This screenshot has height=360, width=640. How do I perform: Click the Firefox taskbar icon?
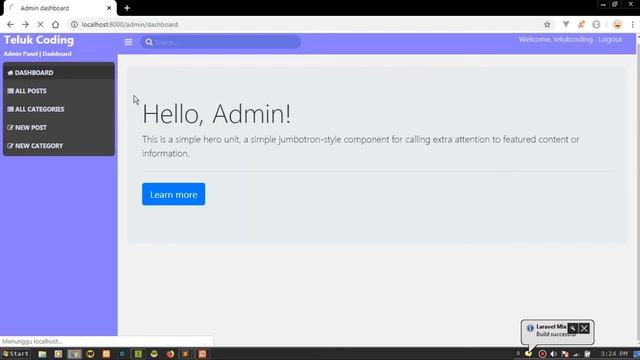[170, 354]
